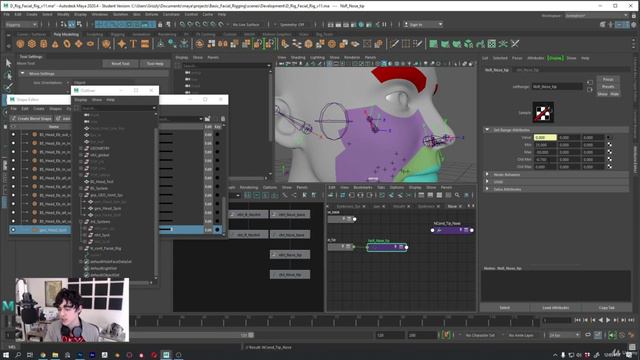Create a polygon torus from the shelf
Viewport: 640px width, 360px height.
pos(67,44)
